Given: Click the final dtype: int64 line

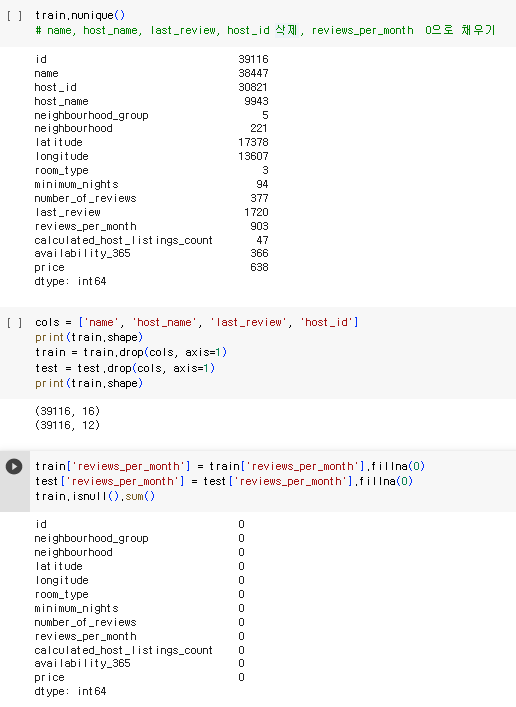Looking at the screenshot, I should click(70, 692).
